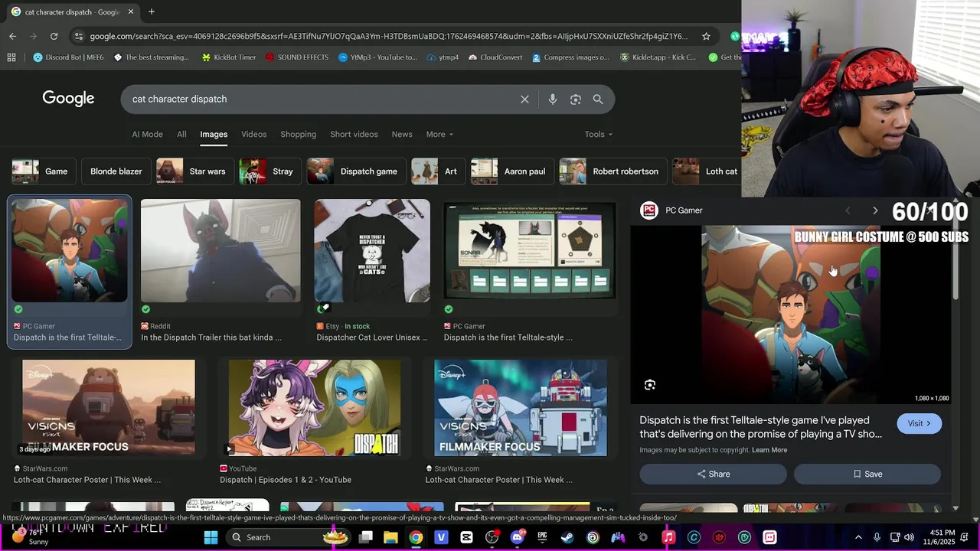This screenshot has width=980, height=551.
Task: Open the Tools dropdown
Action: click(599, 135)
